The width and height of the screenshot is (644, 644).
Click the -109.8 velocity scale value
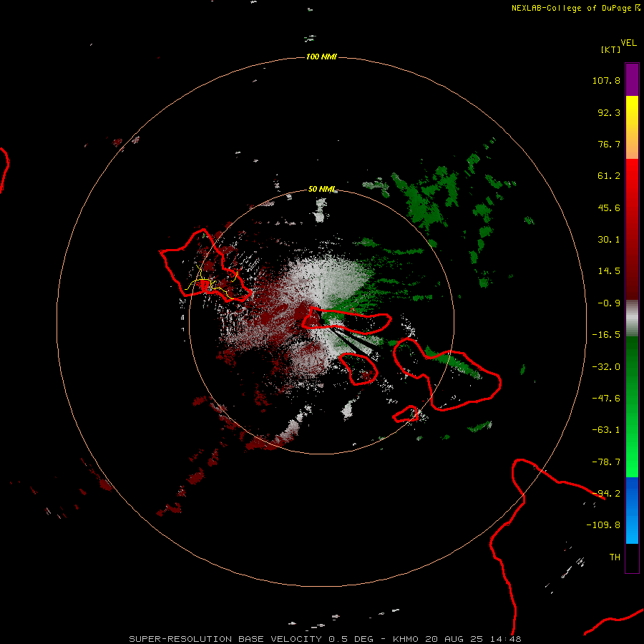click(603, 525)
